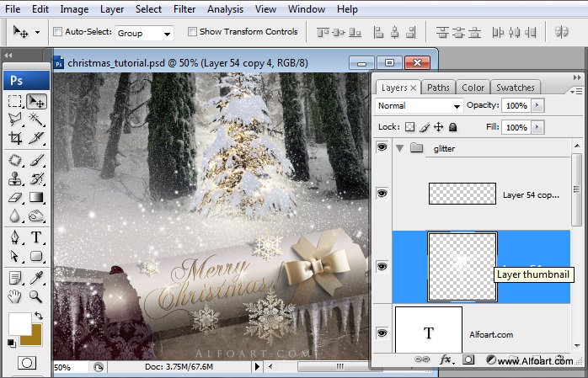Click the Layer 54 copy thumbnail

pos(462,194)
